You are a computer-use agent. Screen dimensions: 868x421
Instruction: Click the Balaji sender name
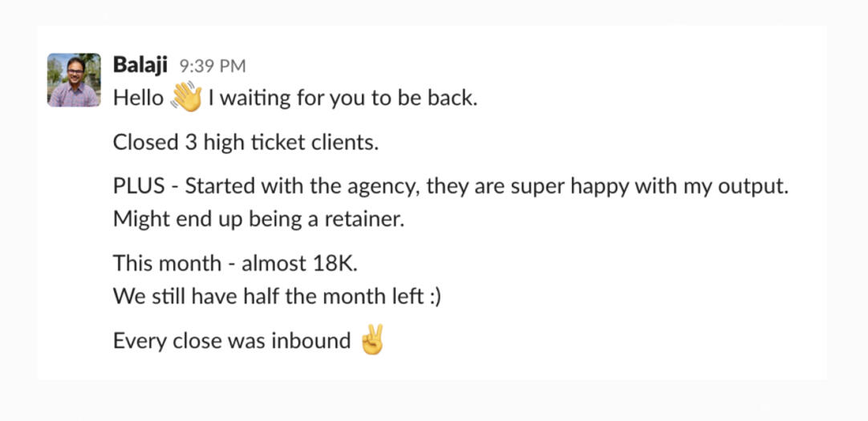point(140,66)
